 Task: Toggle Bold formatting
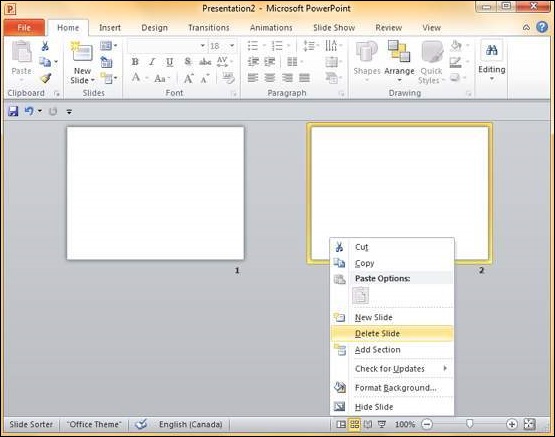(135, 62)
